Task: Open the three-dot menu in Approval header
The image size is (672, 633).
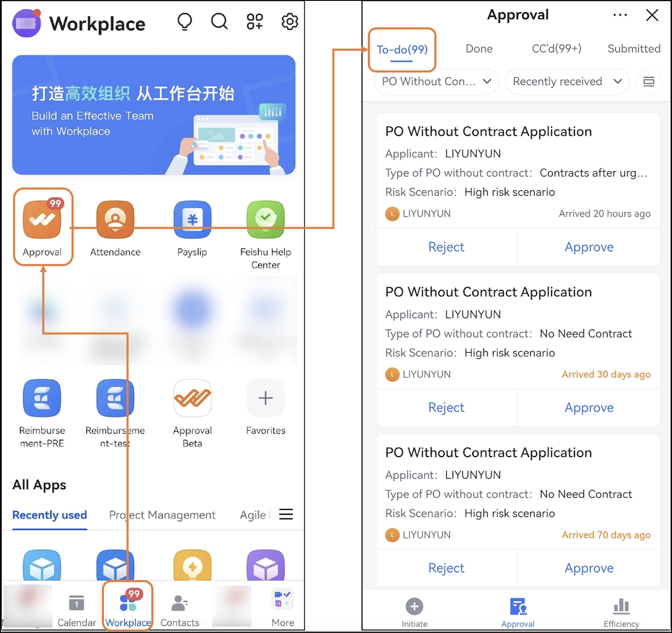Action: [x=620, y=15]
